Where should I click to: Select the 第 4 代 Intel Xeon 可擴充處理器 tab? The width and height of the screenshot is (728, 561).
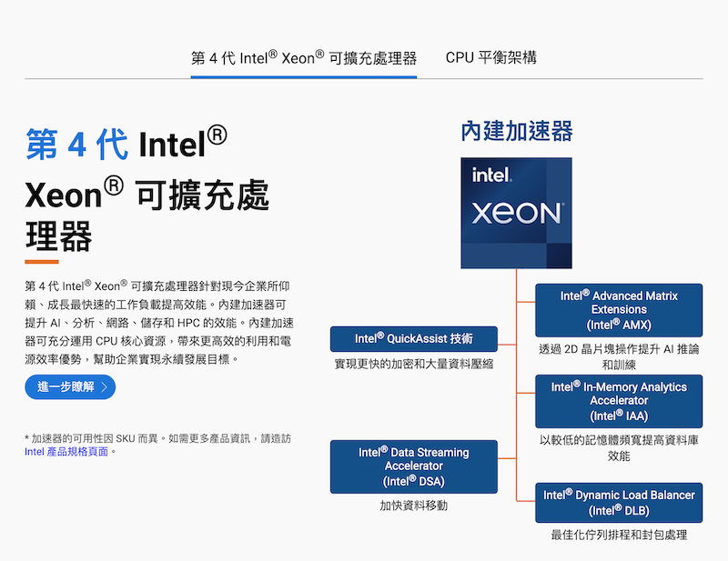tap(303, 58)
